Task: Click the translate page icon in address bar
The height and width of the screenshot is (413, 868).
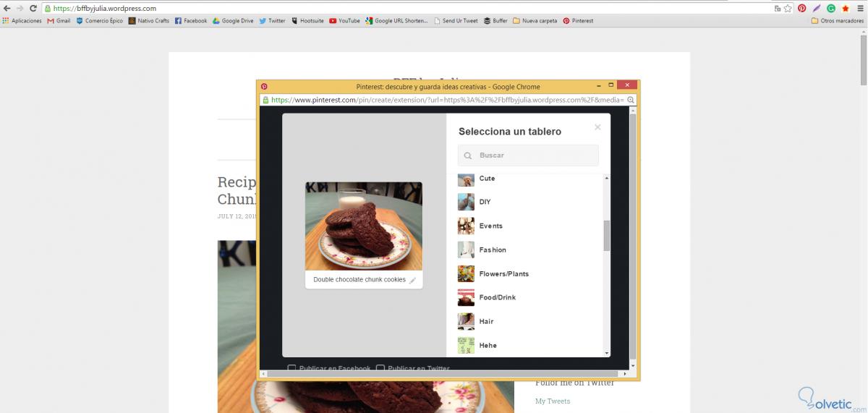Action: pyautogui.click(x=777, y=9)
